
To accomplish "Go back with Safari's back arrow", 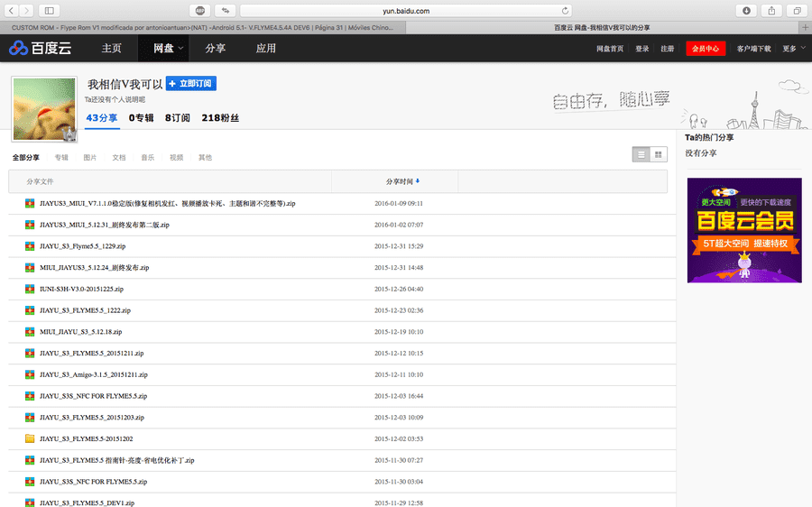I will pos(10,10).
